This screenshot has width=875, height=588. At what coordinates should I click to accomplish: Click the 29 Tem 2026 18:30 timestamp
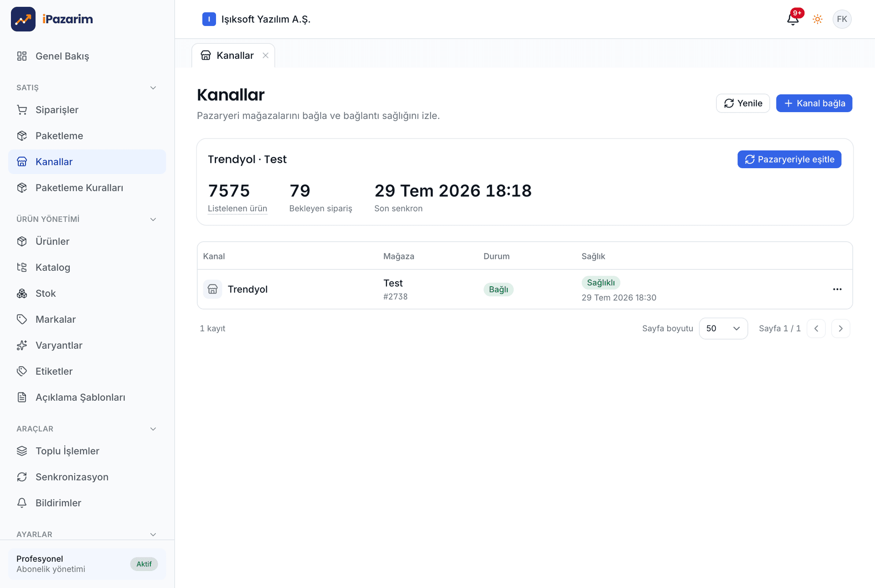coord(619,298)
